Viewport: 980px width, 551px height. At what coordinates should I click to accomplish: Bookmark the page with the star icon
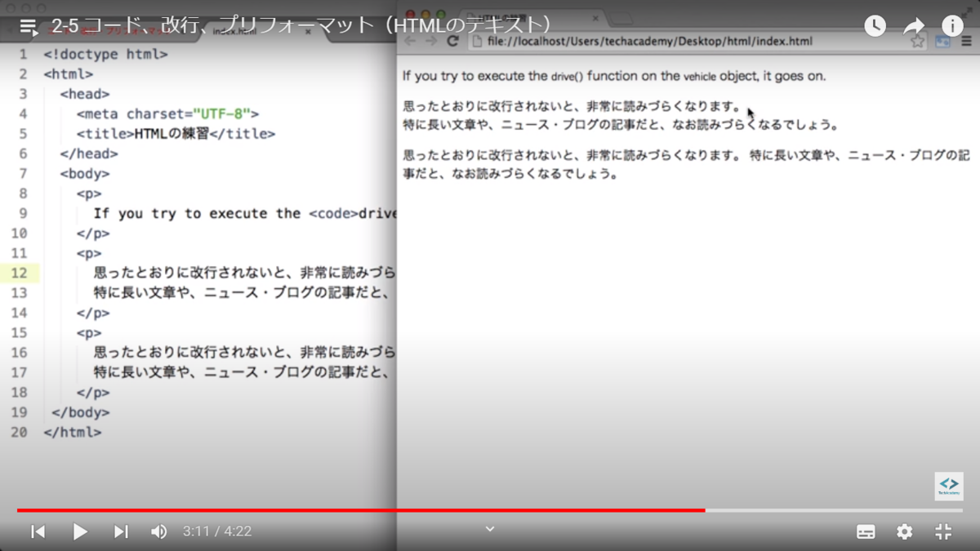click(x=918, y=41)
